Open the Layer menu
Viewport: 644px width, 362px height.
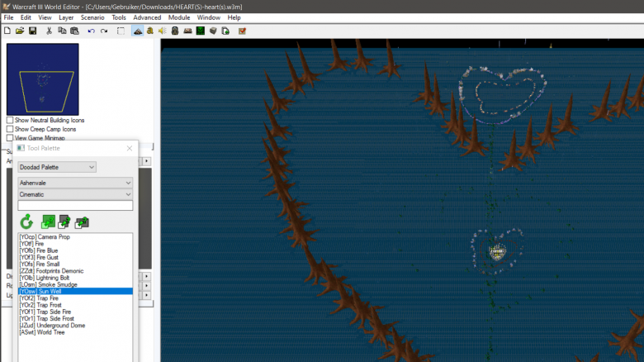tap(66, 17)
